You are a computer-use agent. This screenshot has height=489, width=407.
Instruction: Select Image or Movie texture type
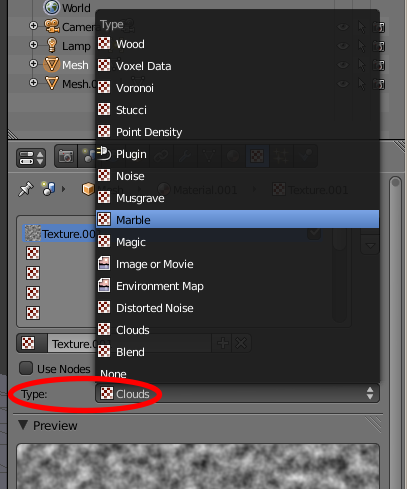click(237, 264)
